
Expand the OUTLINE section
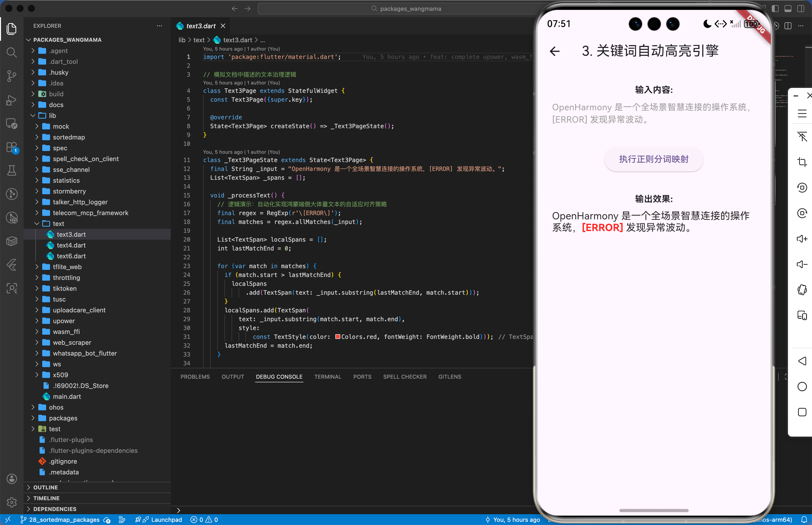(x=45, y=487)
